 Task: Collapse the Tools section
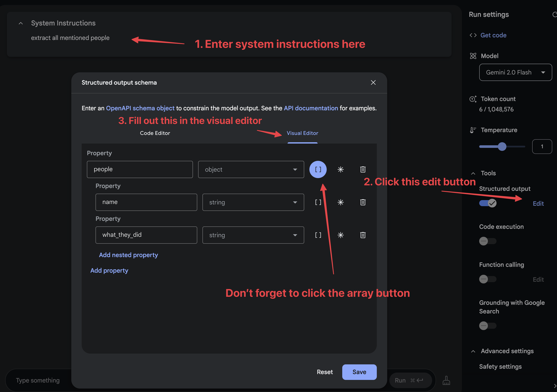click(x=473, y=173)
